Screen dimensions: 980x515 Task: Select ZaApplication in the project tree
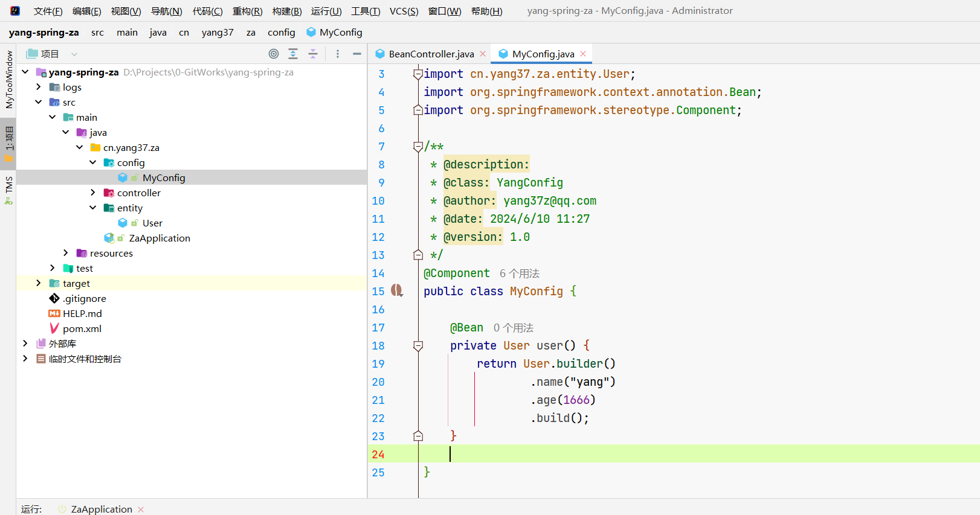(160, 238)
